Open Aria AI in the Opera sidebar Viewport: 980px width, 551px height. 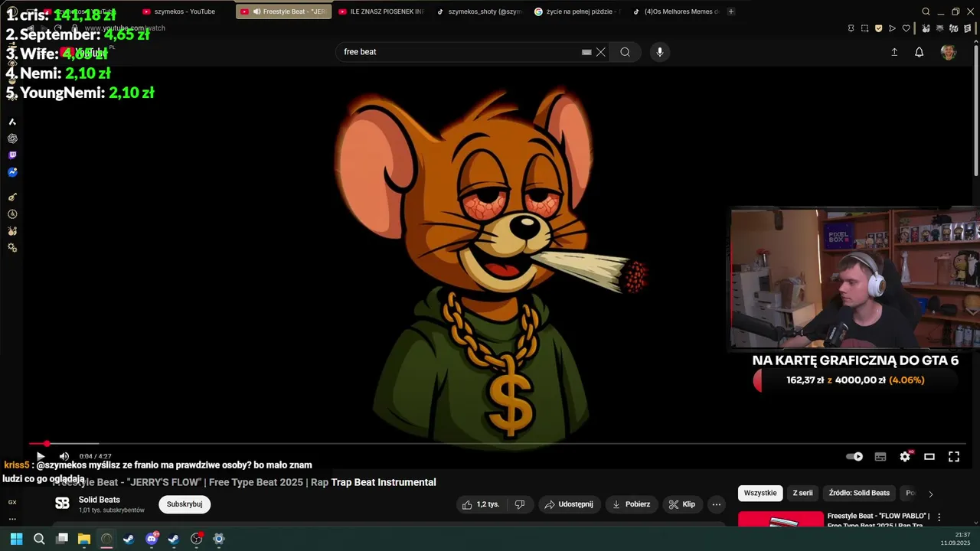pos(12,122)
